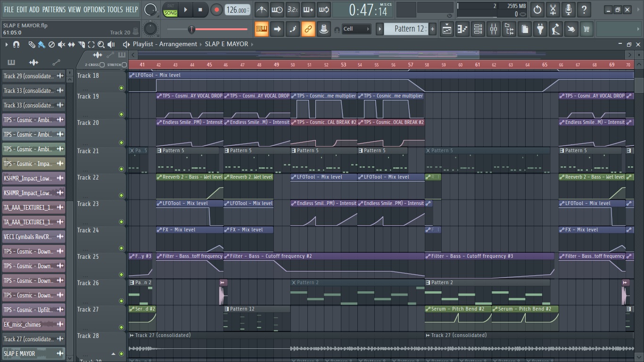Click the red record button

216,9
